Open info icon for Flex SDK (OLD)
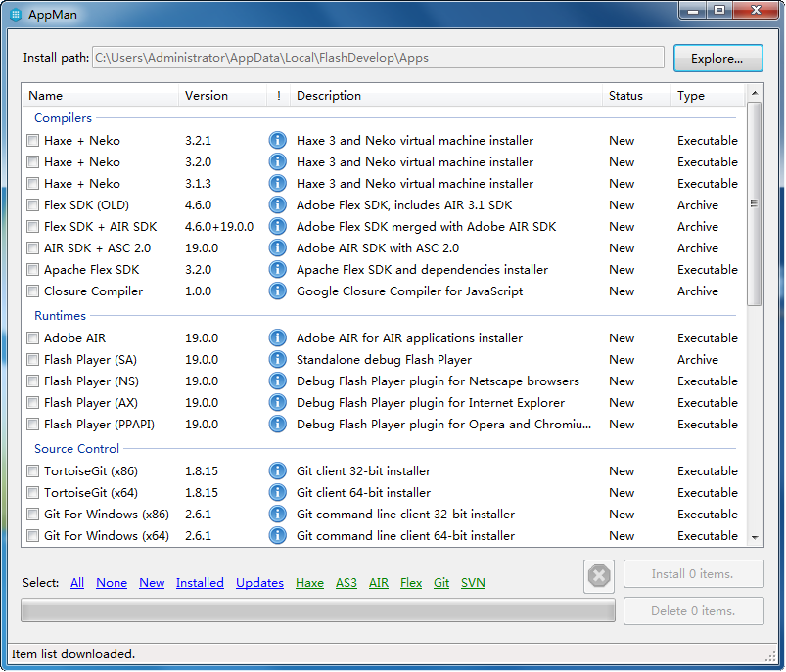This screenshot has width=786, height=672. [277, 205]
